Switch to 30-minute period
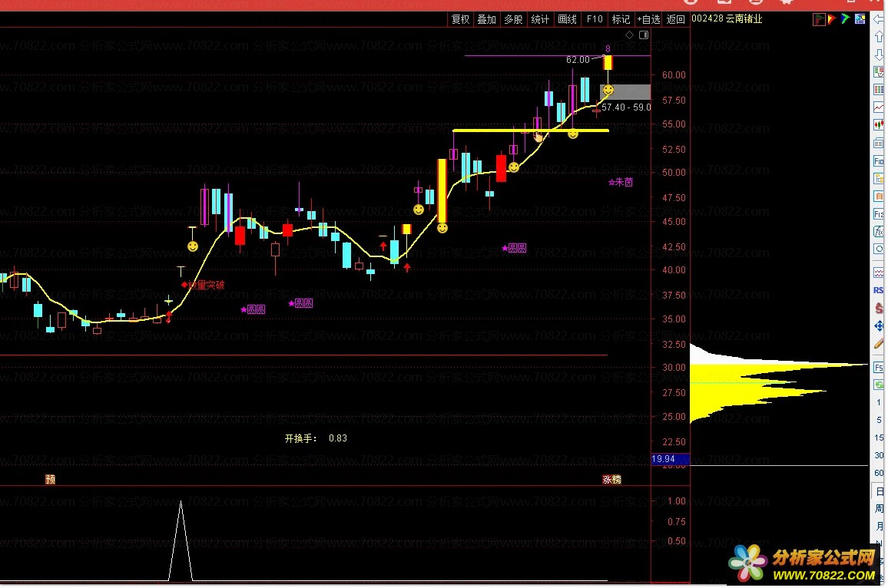The width and height of the screenshot is (888, 588). click(x=879, y=455)
